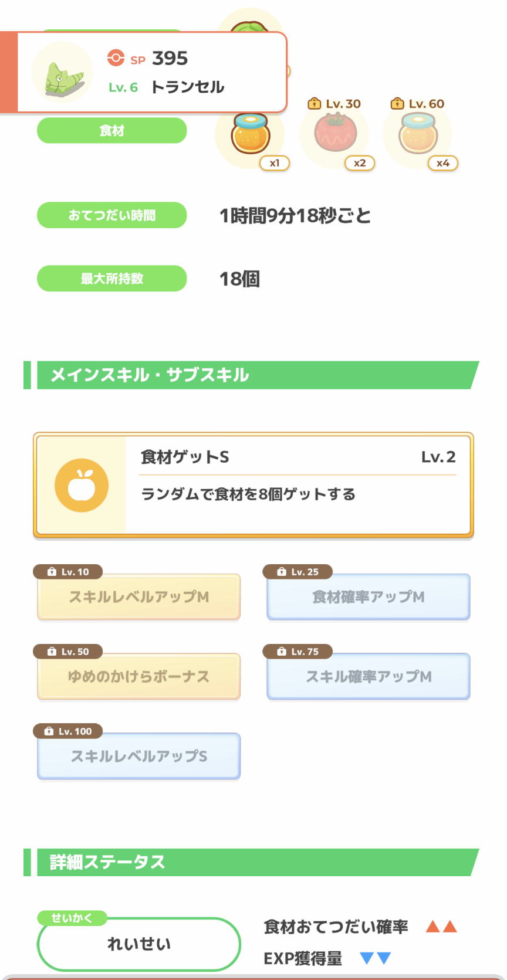Select the honey jar ingredient x1
The height and width of the screenshot is (980, 507).
tap(251, 134)
